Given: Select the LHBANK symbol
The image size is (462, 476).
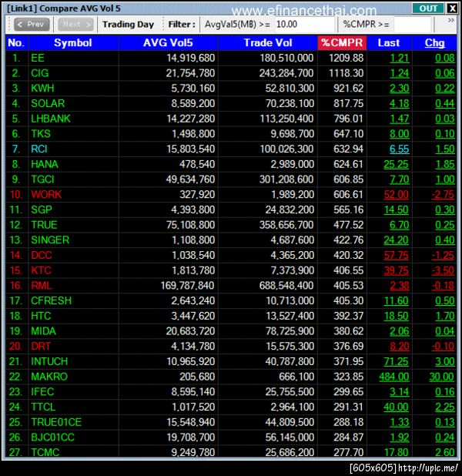Looking at the screenshot, I should (x=51, y=119).
